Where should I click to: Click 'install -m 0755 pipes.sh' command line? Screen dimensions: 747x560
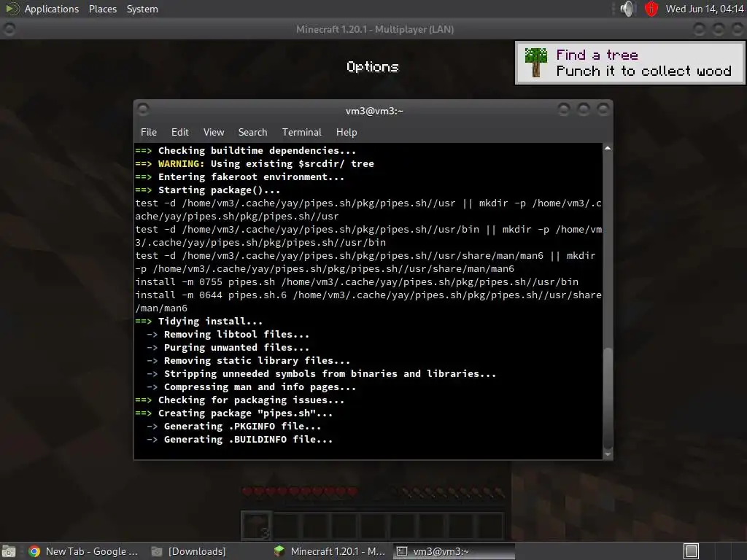tap(356, 282)
